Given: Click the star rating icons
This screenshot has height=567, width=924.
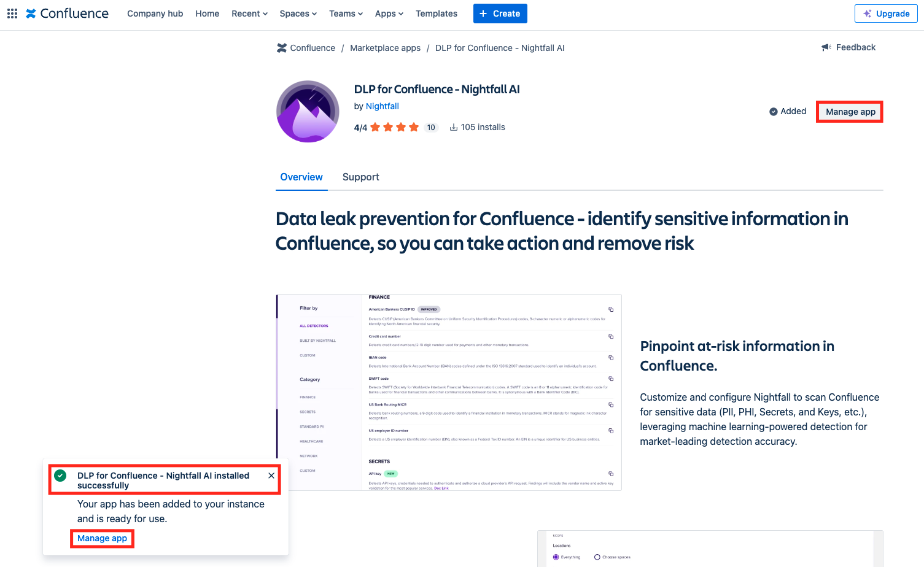Looking at the screenshot, I should point(394,128).
